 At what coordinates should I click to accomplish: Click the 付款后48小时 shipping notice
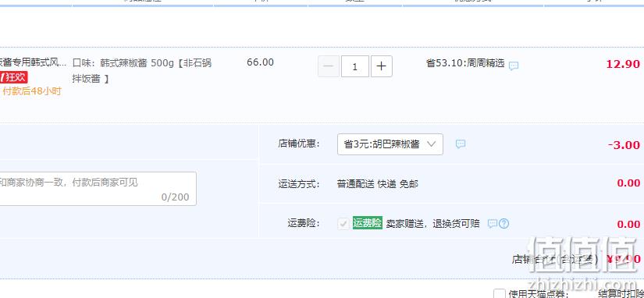click(x=32, y=91)
